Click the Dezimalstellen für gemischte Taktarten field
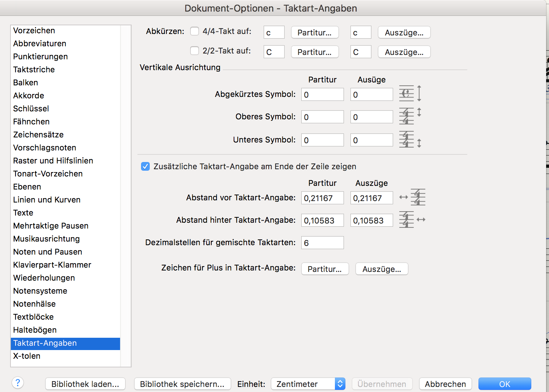Screen dimensions: 549x392 [322, 243]
